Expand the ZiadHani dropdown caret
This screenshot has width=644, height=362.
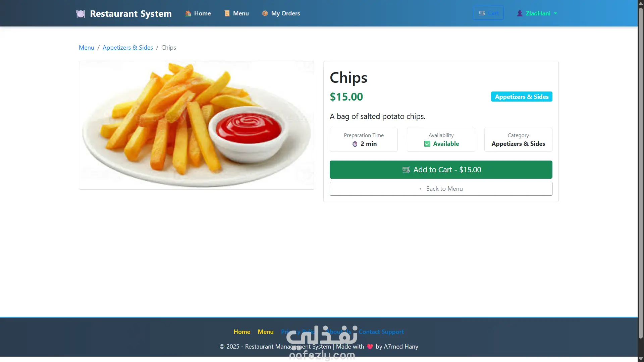coord(555,13)
